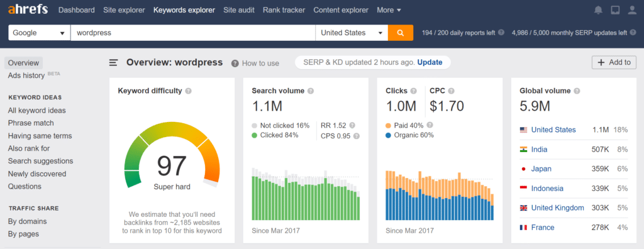644x249 pixels.
Task: Click the France flag icon
Action: click(523, 228)
